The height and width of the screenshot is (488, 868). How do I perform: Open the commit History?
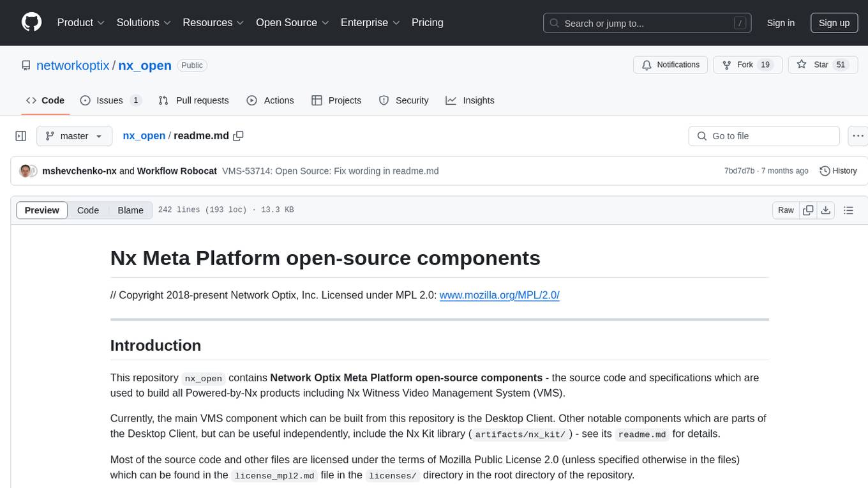point(838,171)
